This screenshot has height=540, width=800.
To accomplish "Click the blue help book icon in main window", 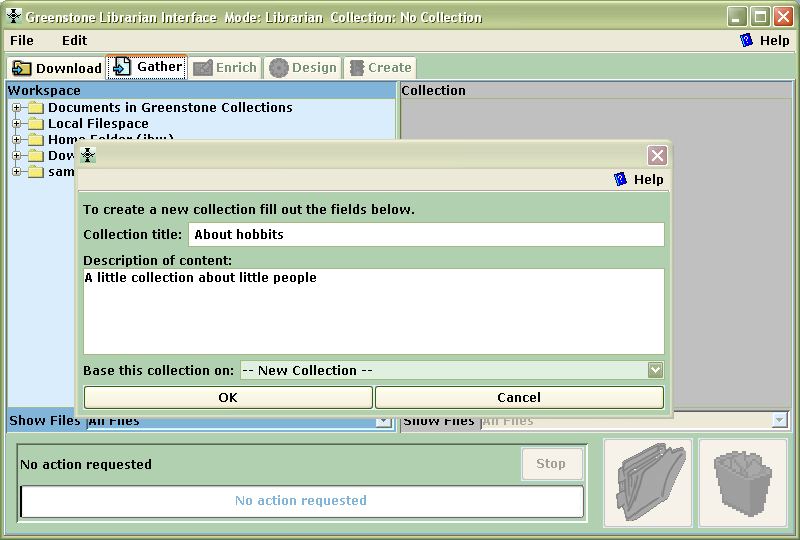I will (x=746, y=40).
